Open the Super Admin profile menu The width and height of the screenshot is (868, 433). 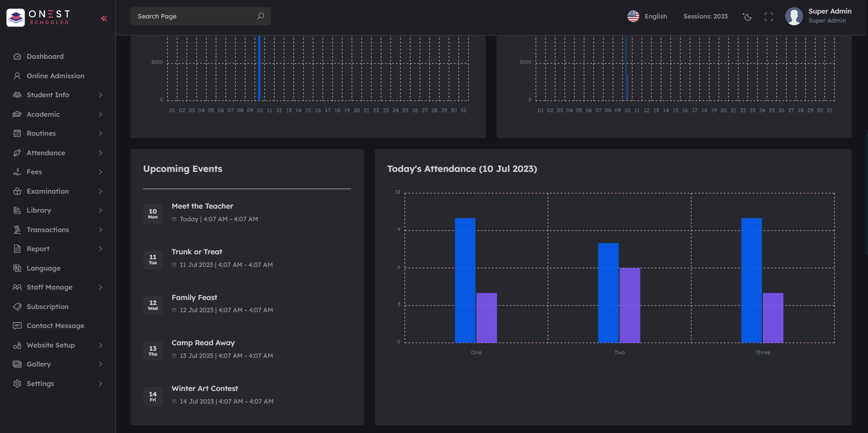[x=819, y=16]
